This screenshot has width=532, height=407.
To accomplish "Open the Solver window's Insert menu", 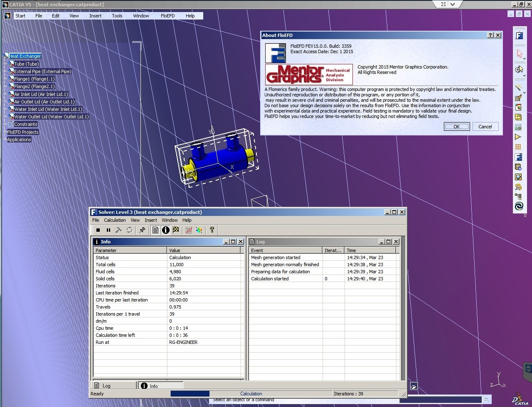I will [x=151, y=220].
